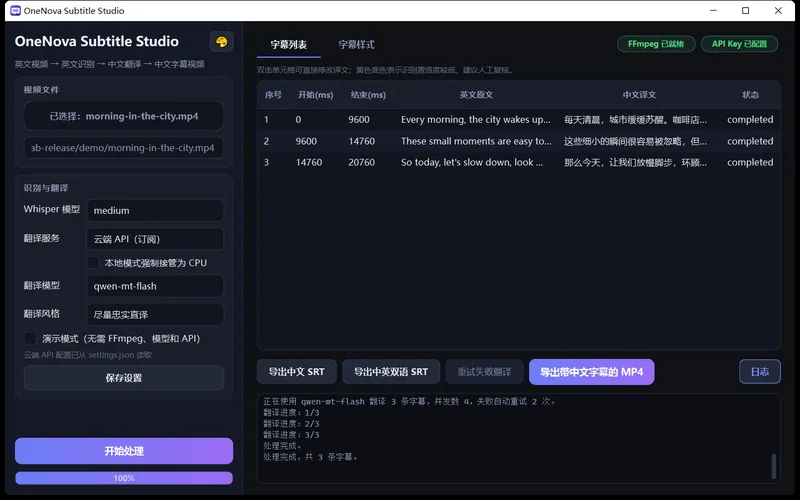
Task: Click the 保存设置 button
Action: tap(123, 378)
